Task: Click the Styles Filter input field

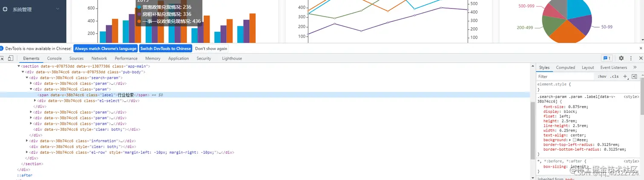Action: tap(566, 77)
